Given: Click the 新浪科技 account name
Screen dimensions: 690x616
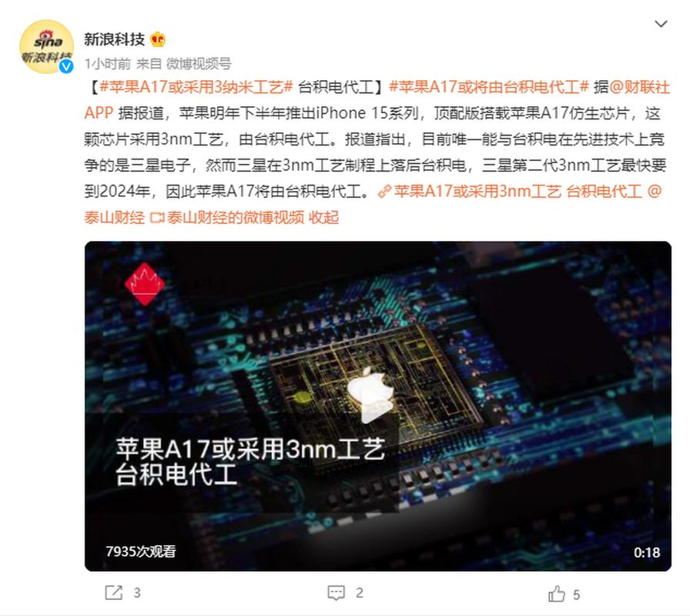Looking at the screenshot, I should pos(115,39).
